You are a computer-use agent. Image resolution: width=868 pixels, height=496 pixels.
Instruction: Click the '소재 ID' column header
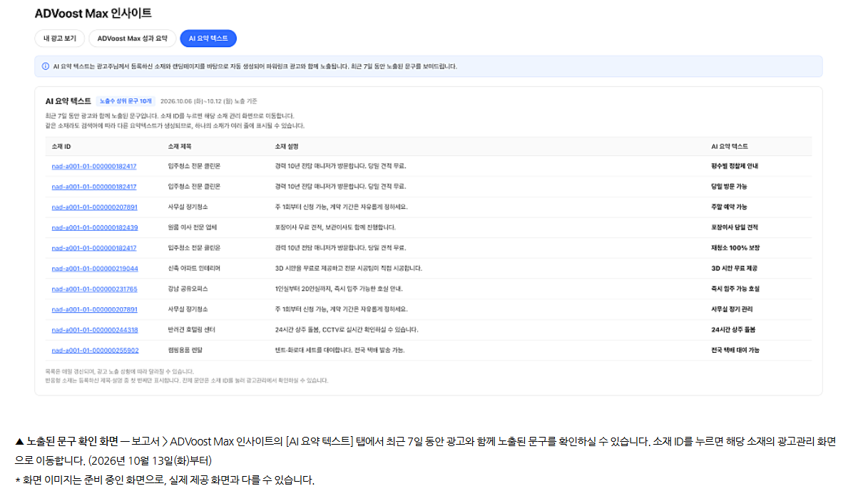pos(61,146)
